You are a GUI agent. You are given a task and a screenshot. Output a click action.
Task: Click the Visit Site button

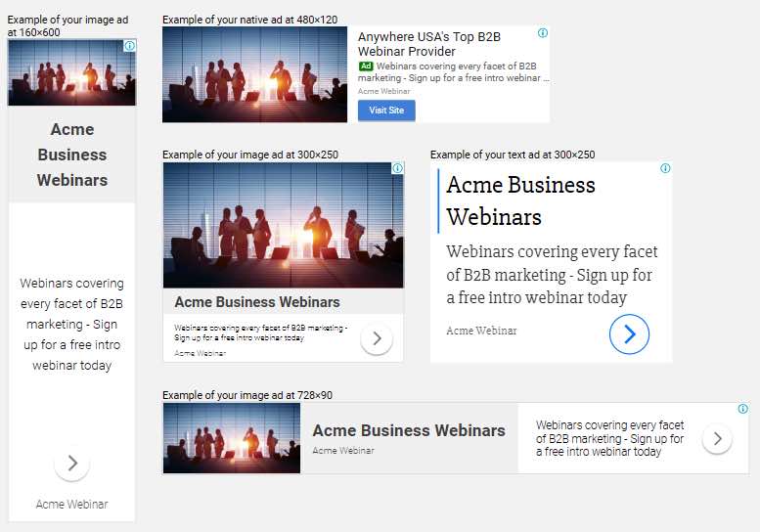[386, 111]
